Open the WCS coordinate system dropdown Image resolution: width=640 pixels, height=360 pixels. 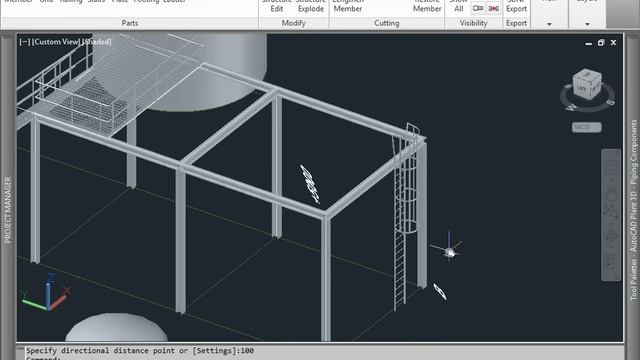587,127
